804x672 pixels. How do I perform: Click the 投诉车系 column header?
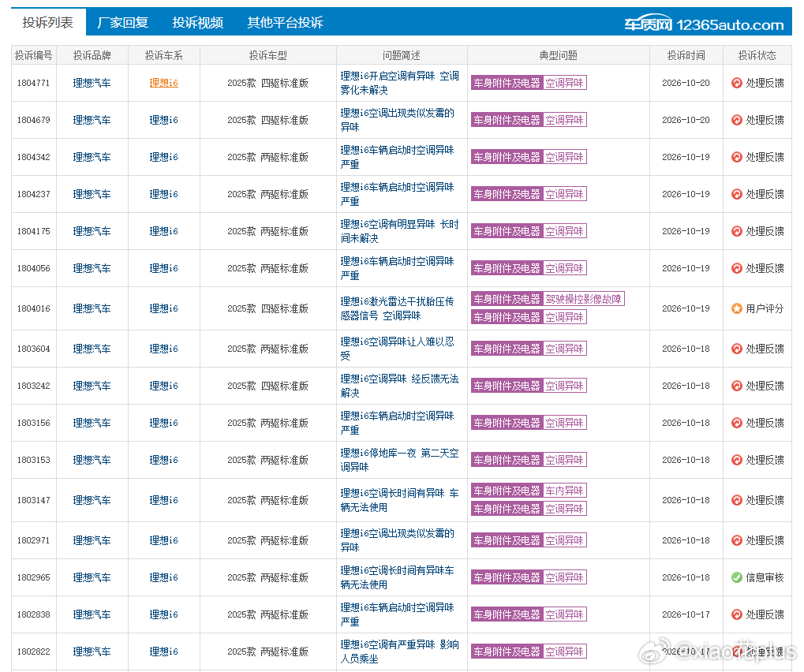point(163,55)
